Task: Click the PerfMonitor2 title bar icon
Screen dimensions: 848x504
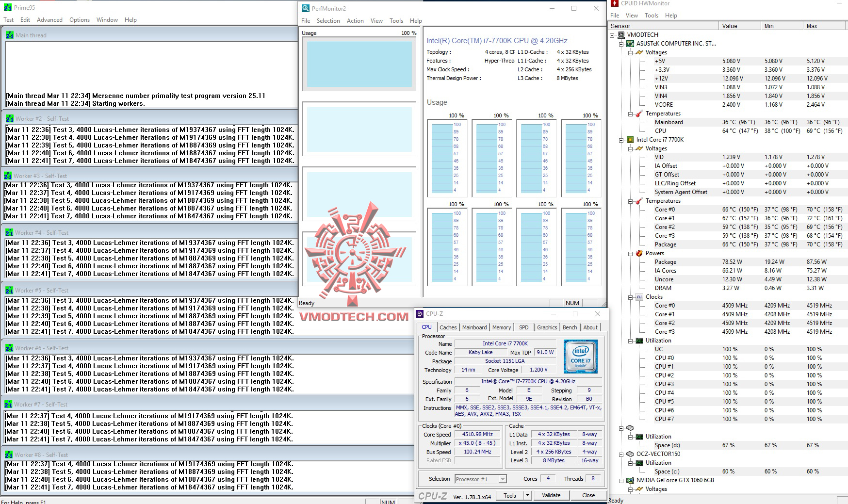Action: tap(306, 8)
